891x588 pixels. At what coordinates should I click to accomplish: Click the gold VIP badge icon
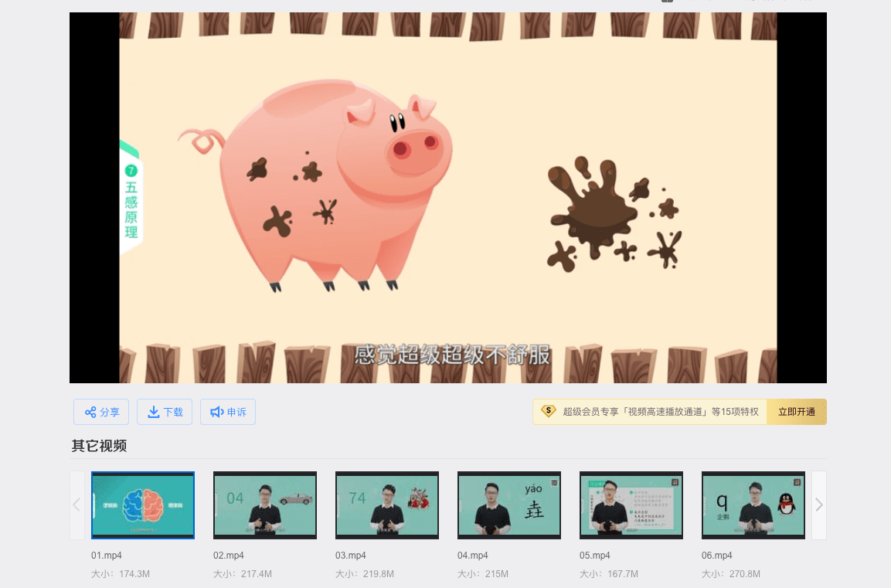(549, 411)
